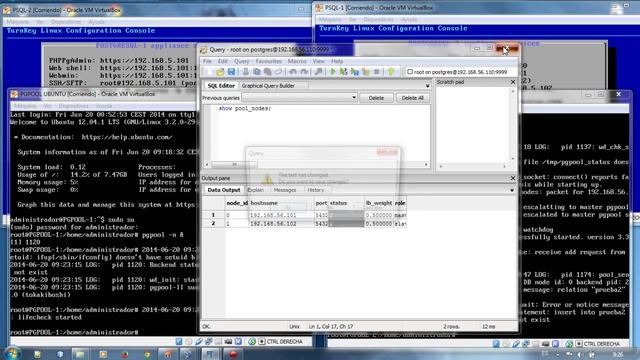Click the Delete button for previous queries
Screen dimensions: 640x360
376,98
